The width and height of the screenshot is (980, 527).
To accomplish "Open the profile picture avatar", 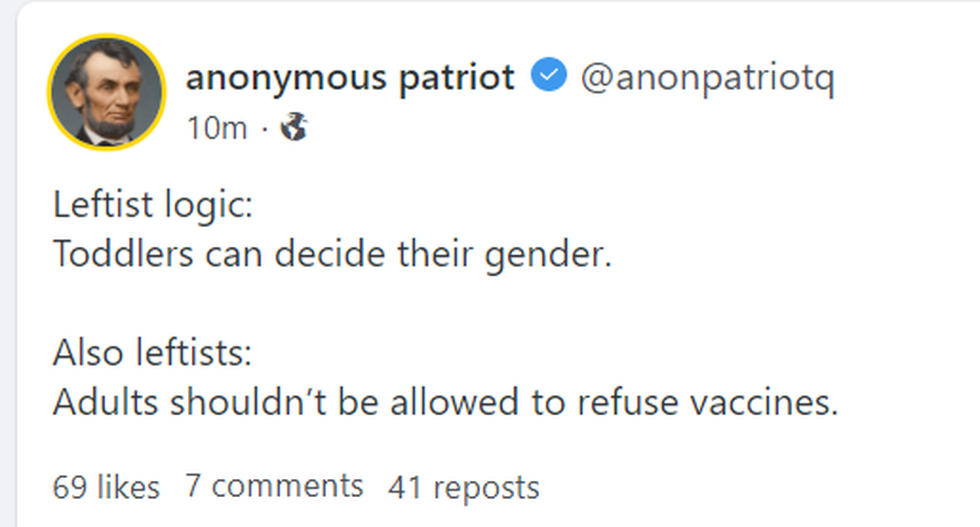I will [106, 92].
